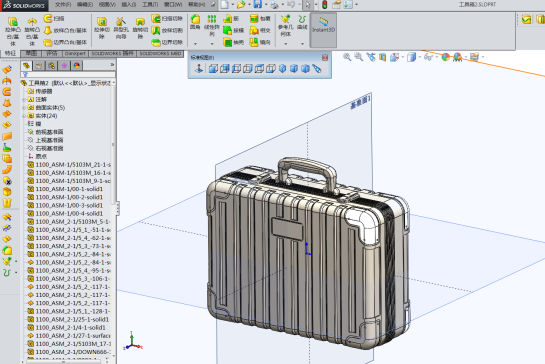This screenshot has width=545, height=364.
Task: Open Reference Geometry (参考几何体) tool
Action: [286, 25]
